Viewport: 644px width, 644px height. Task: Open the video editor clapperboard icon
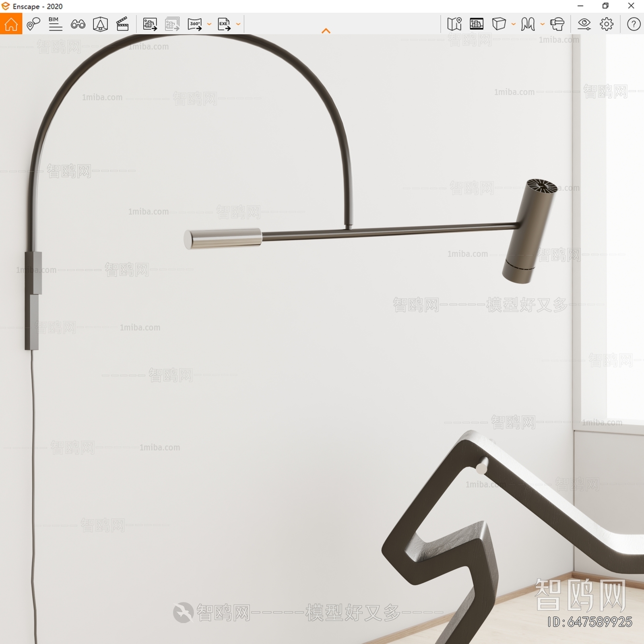[122, 24]
